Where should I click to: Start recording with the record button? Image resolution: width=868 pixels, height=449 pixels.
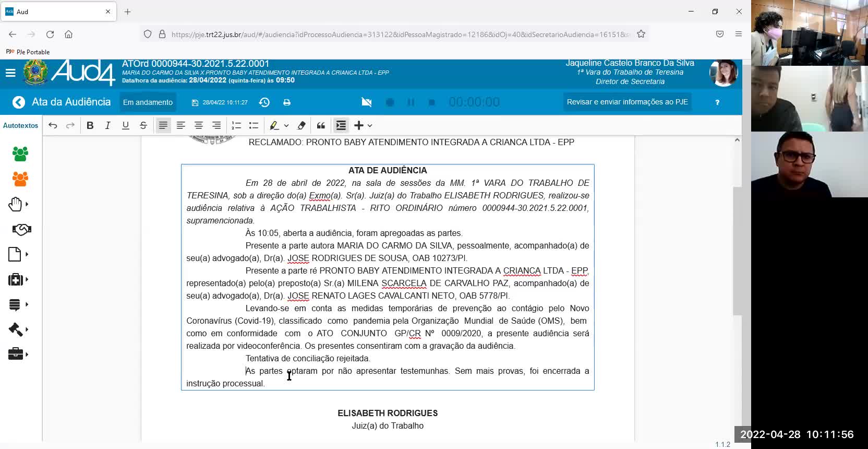390,102
